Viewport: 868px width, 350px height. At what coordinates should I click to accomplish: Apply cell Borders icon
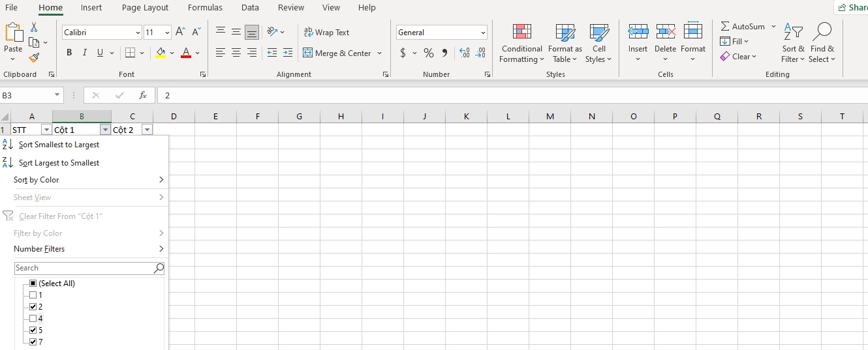(130, 53)
